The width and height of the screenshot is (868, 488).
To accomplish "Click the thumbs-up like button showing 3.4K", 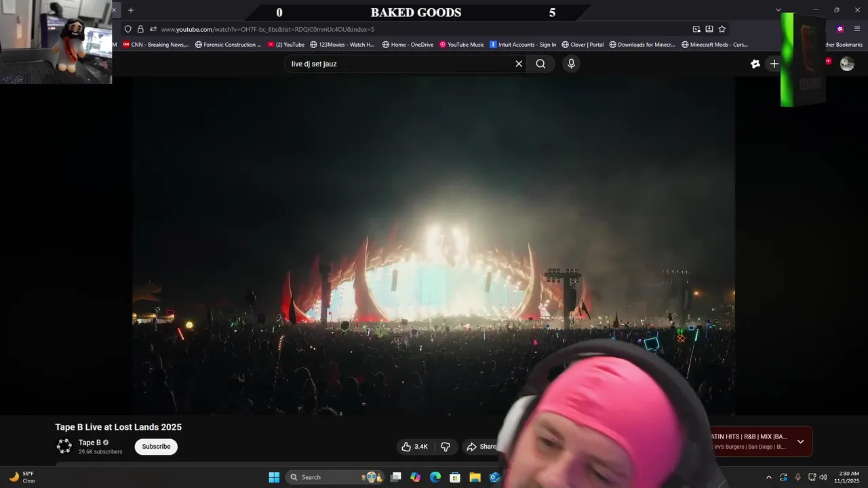I will 414,447.
